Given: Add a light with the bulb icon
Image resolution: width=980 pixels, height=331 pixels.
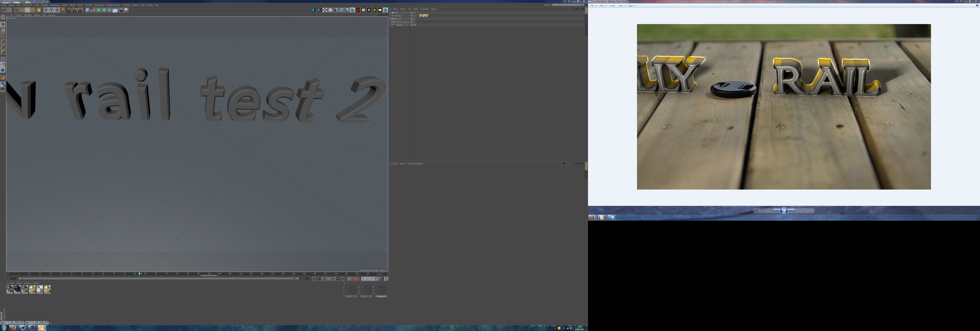Looking at the screenshot, I should [x=126, y=10].
